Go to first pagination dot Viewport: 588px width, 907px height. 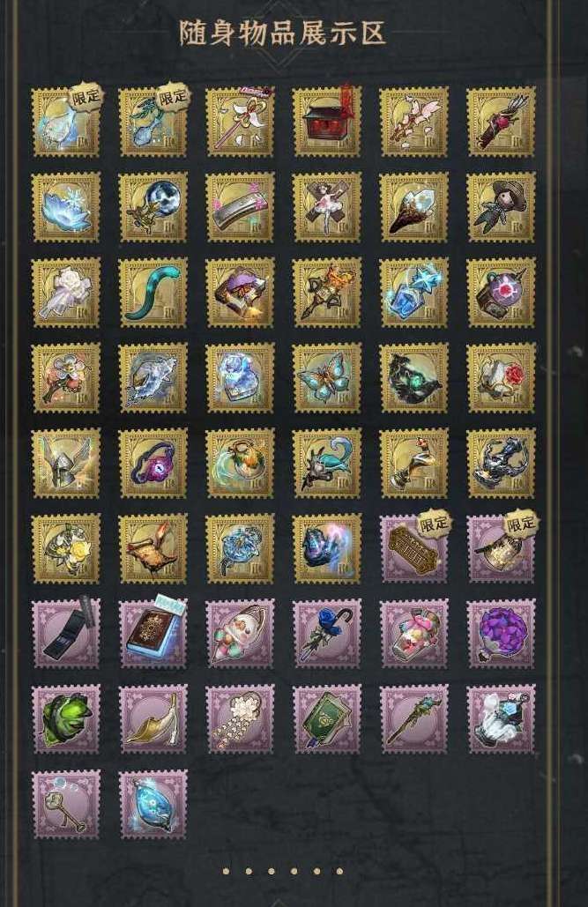pos(227,871)
